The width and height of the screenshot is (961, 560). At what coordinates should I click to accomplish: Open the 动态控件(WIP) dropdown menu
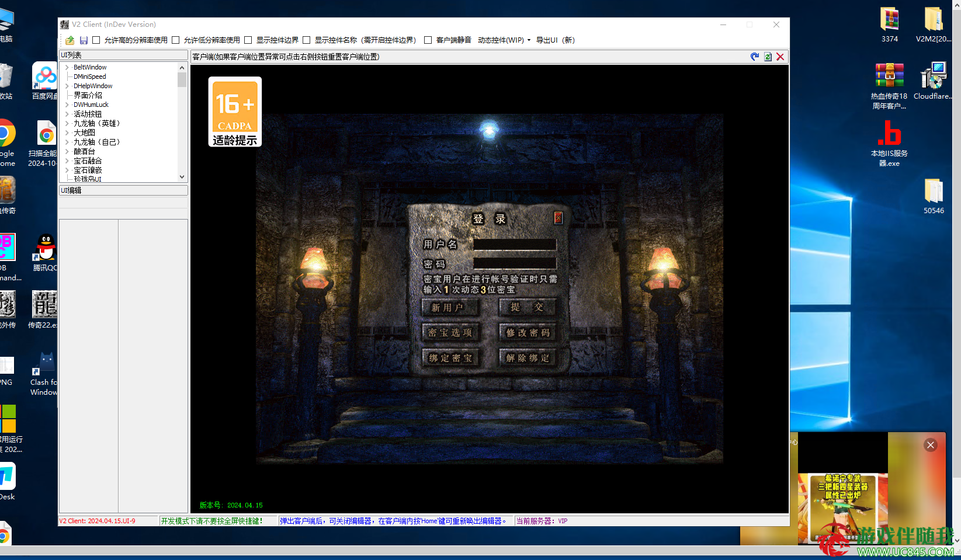[504, 40]
